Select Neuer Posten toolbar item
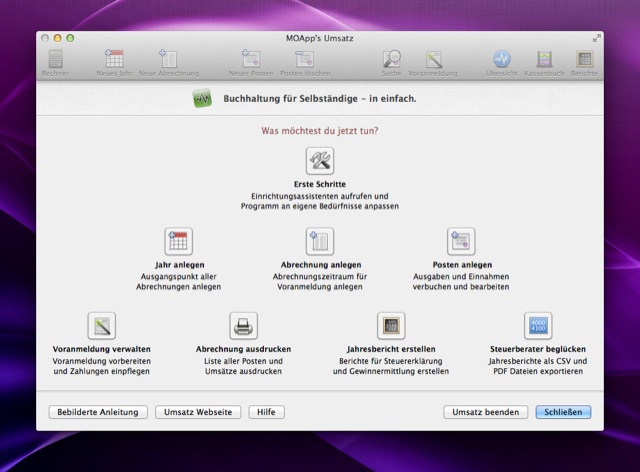640x472 pixels. [x=251, y=62]
